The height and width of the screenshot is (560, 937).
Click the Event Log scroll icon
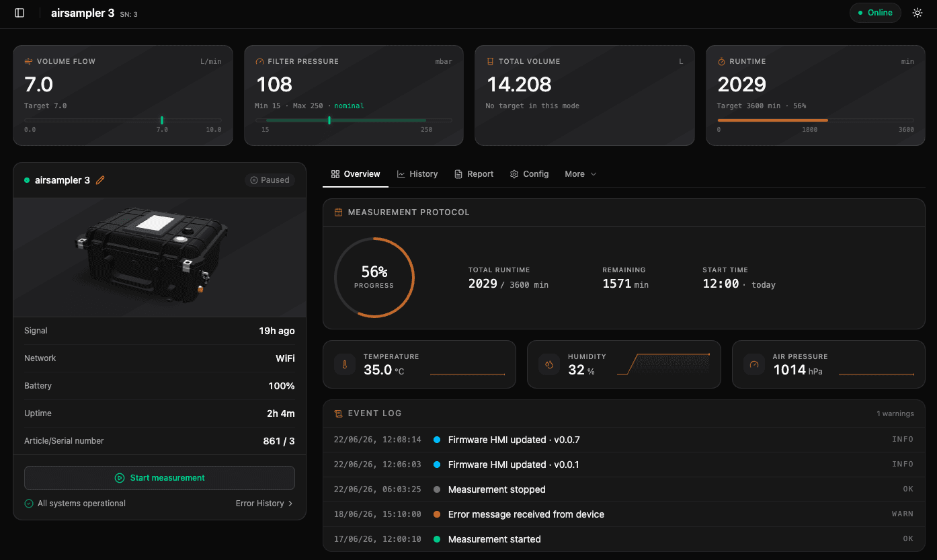(339, 413)
